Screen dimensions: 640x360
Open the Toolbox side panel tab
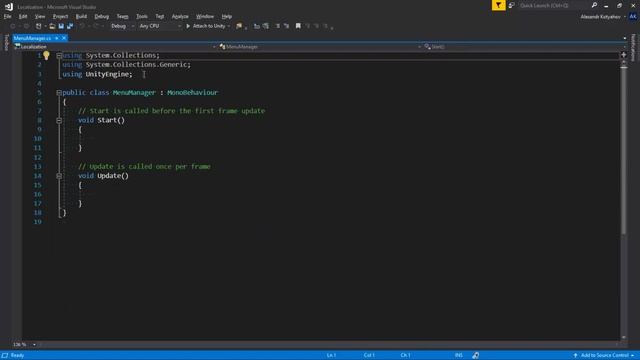click(6, 42)
